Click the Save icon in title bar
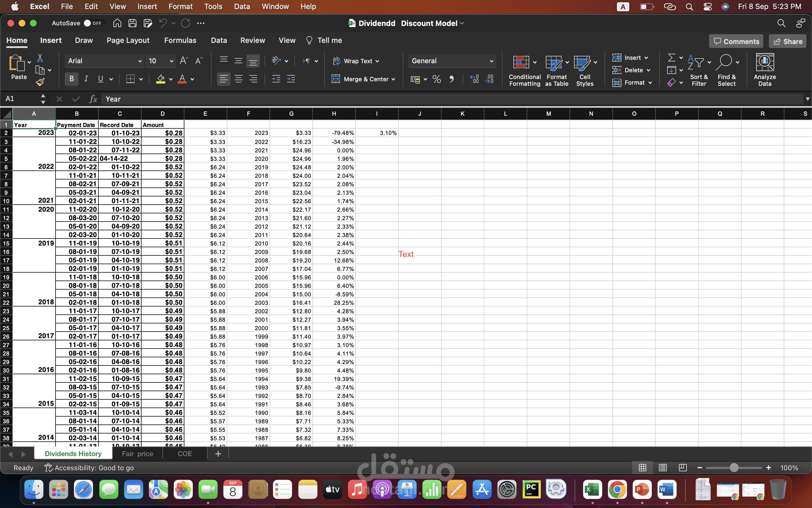The image size is (812, 508). click(x=133, y=23)
